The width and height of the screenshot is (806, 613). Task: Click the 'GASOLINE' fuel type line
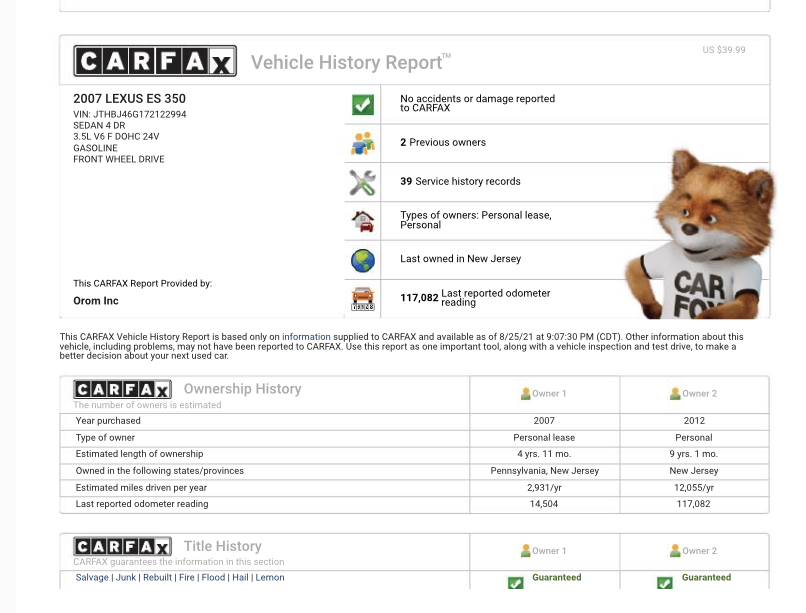[95, 148]
